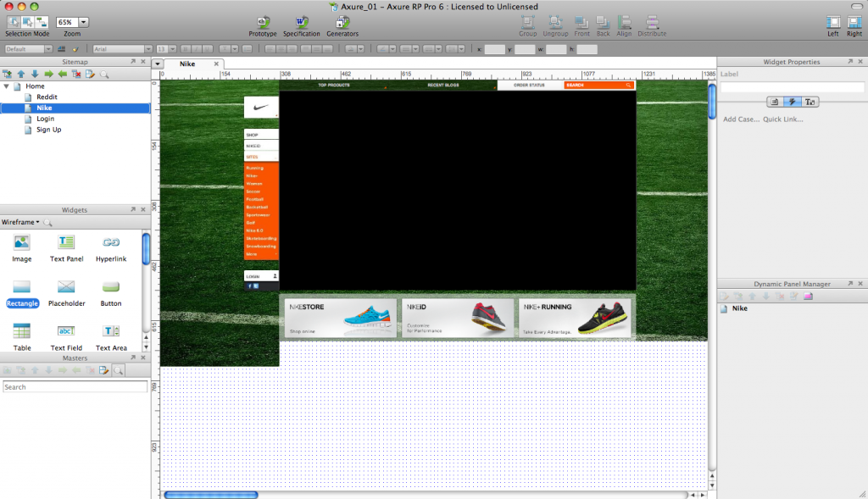Viewport: 868px width, 499px height.
Task: Move page down in Sitemap
Action: tap(35, 75)
